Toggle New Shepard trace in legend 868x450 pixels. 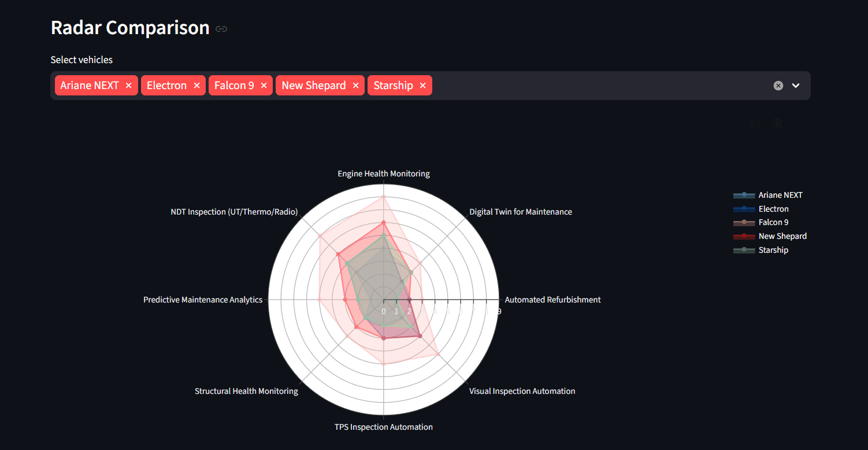(770, 236)
